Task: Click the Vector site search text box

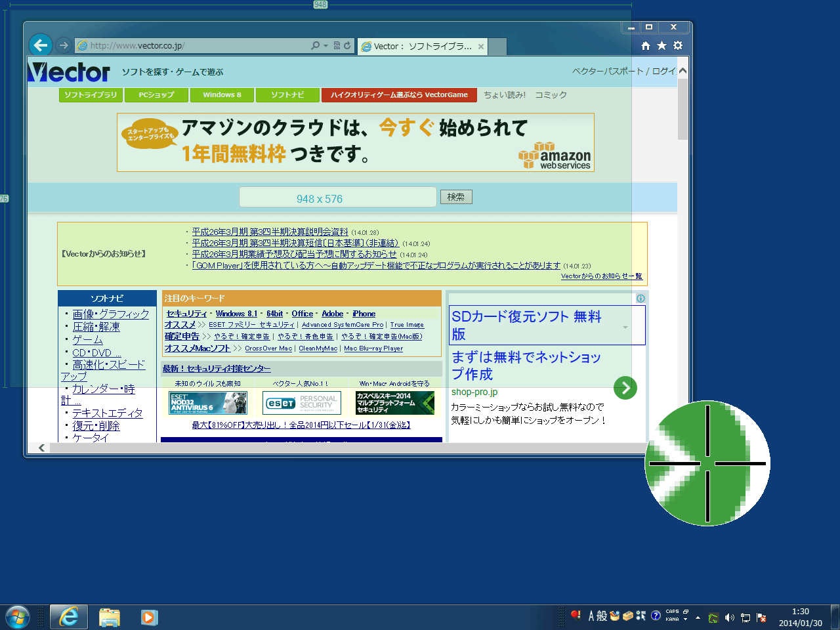Action: (337, 197)
